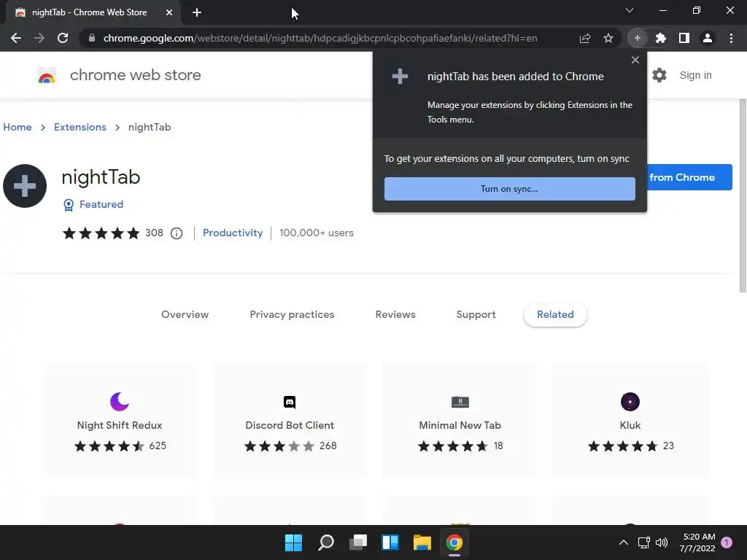Click the Discord Bot Client icon
The width and height of the screenshot is (747, 560).
pyautogui.click(x=290, y=402)
